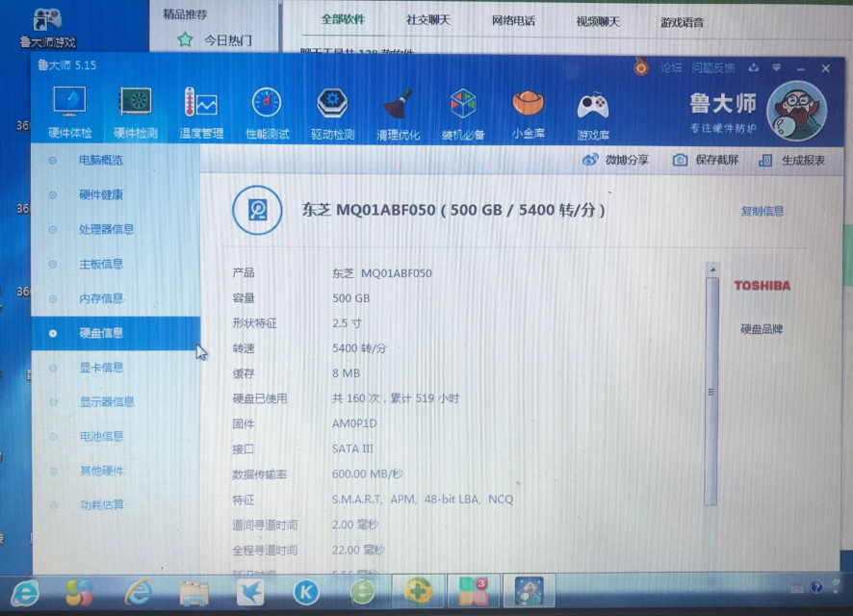Switch to 全部软件 tab in the background window
Screen dimensions: 853x616
343,19
